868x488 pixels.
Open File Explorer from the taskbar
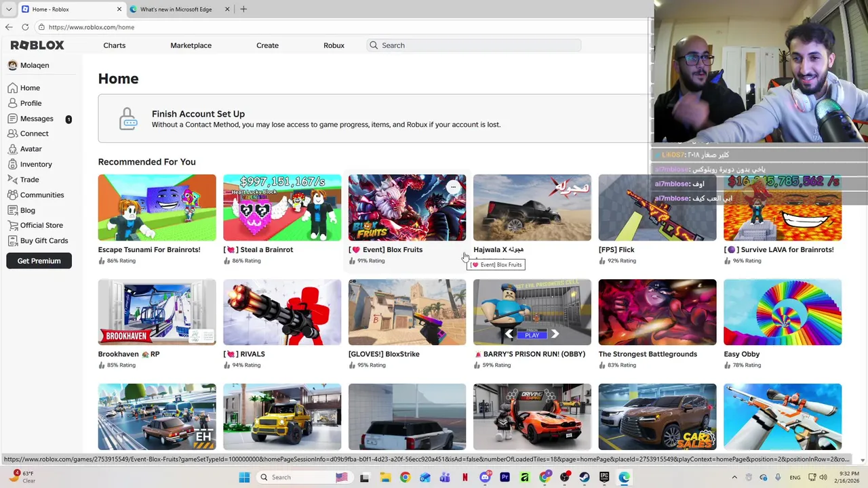(385, 477)
